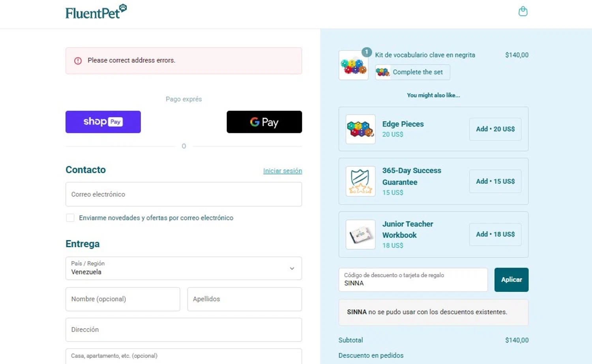The height and width of the screenshot is (364, 592).
Task: Open the FluentPet logo homepage link
Action: pyautogui.click(x=96, y=12)
